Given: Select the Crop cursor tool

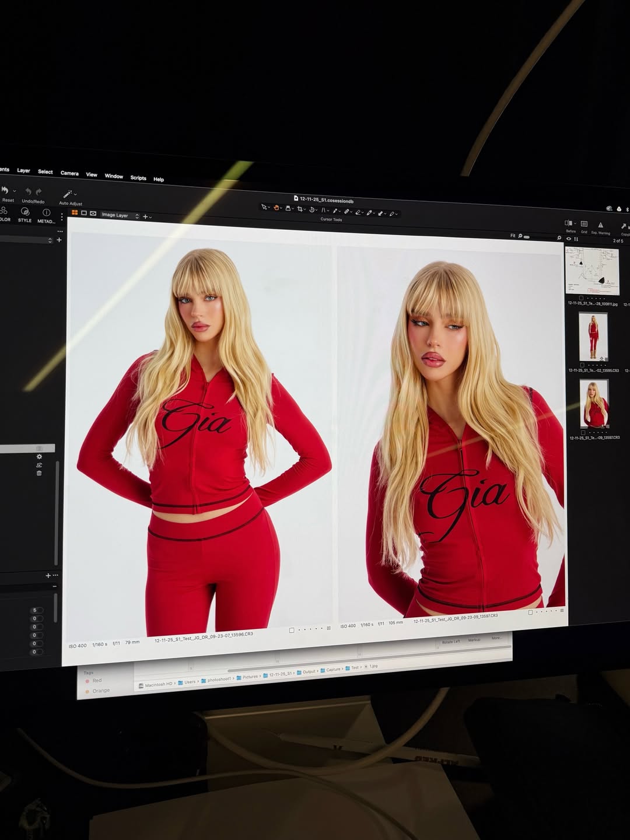Looking at the screenshot, I should tap(300, 208).
